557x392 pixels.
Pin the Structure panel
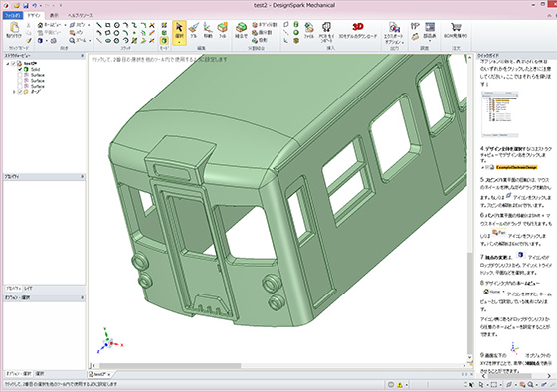(x=82, y=56)
